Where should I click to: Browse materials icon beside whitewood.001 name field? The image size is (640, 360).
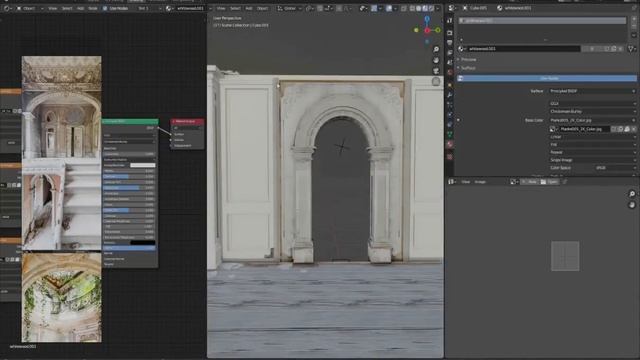pos(462,49)
